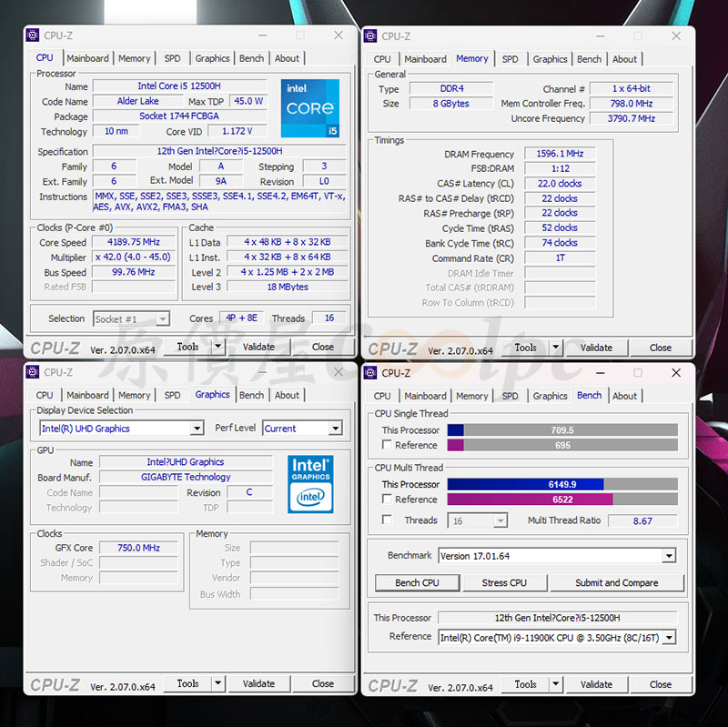728x727 pixels.
Task: Click the Memory Type value DDR4
Action: 451,88
